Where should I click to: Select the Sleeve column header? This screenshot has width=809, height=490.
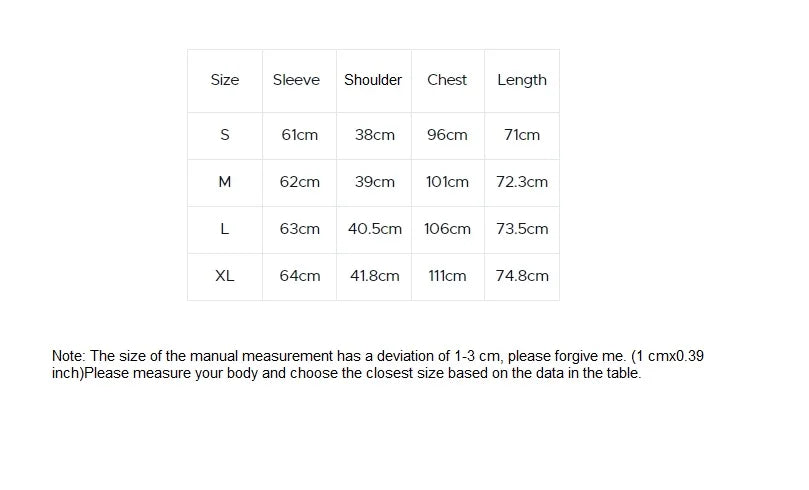click(297, 80)
